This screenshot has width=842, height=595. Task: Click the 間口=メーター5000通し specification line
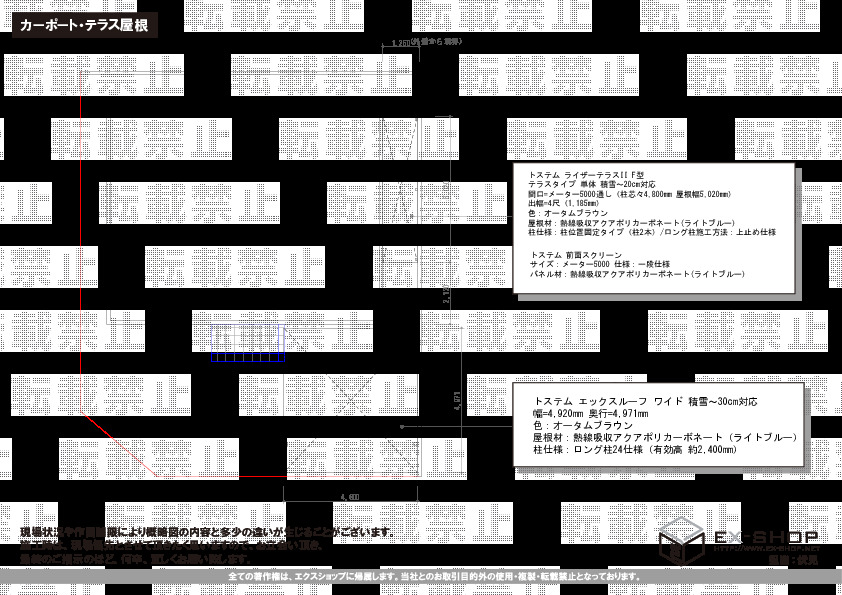click(x=630, y=194)
